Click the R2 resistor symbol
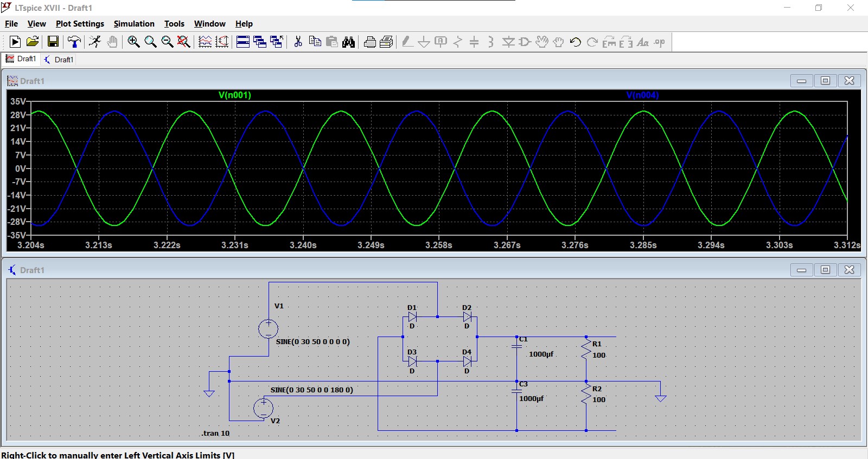The image size is (868, 459). pos(586,395)
